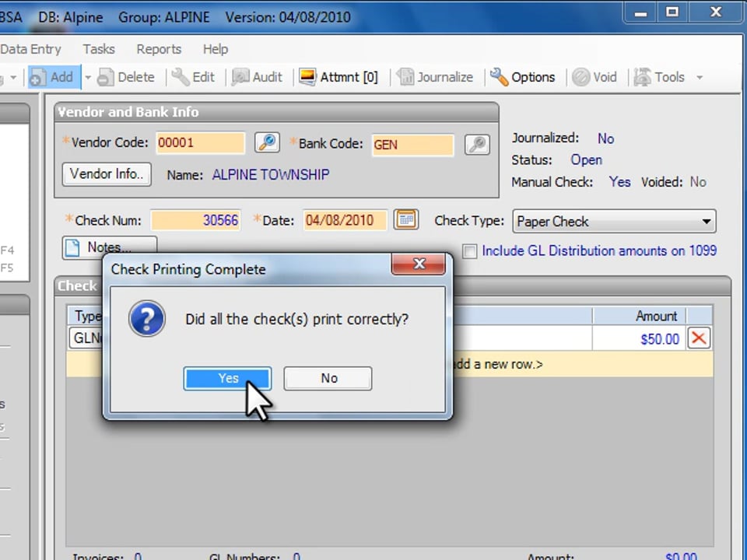747x560 pixels.
Task: Click the Vendor Info.. button
Action: click(x=107, y=174)
